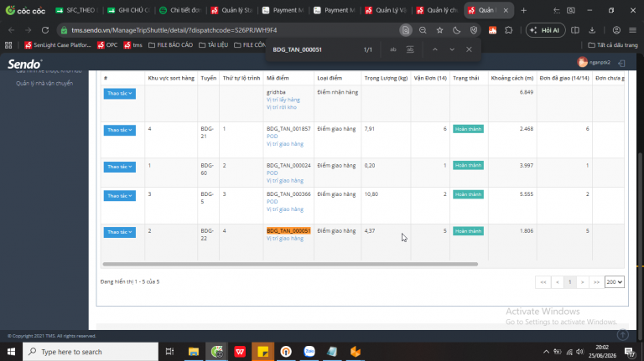
Task: Select page 1 in pagination
Action: click(x=569, y=281)
